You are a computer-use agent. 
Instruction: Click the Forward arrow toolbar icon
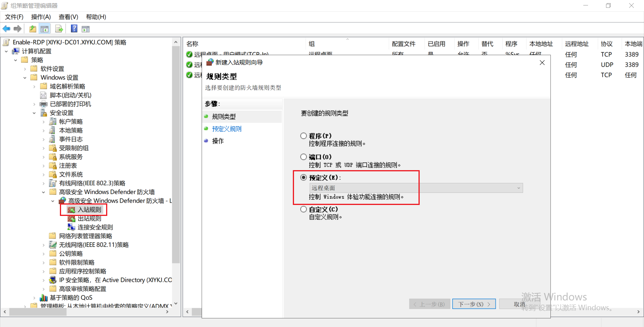[18, 29]
